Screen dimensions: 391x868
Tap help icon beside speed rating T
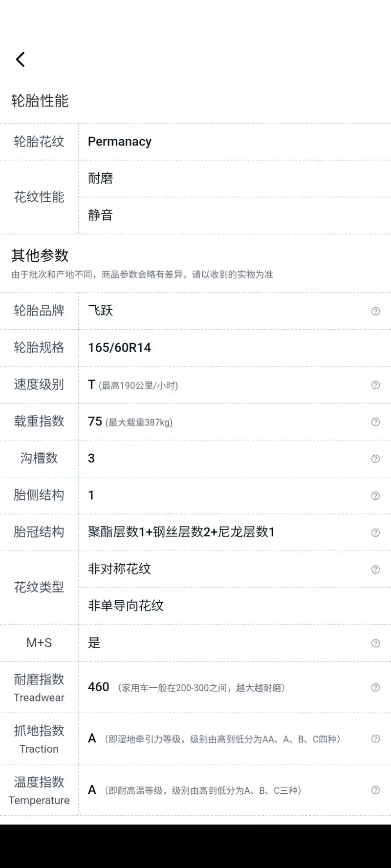[375, 385]
